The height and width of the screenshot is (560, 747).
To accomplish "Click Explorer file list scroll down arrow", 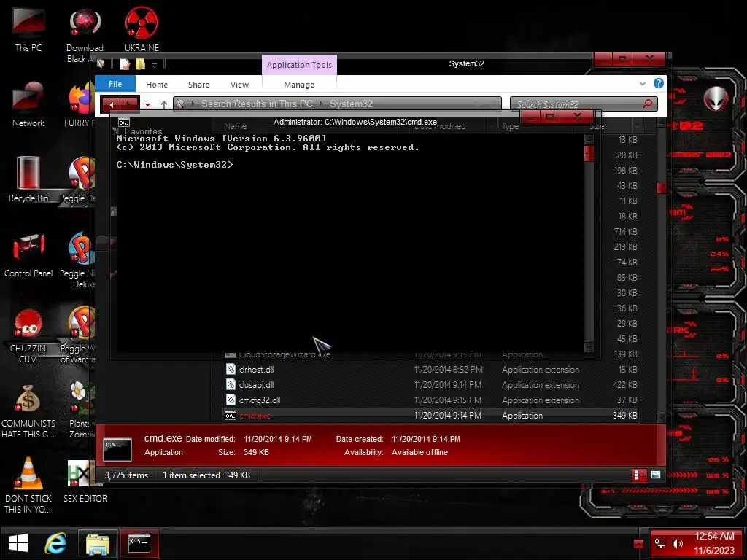I will 661,417.
